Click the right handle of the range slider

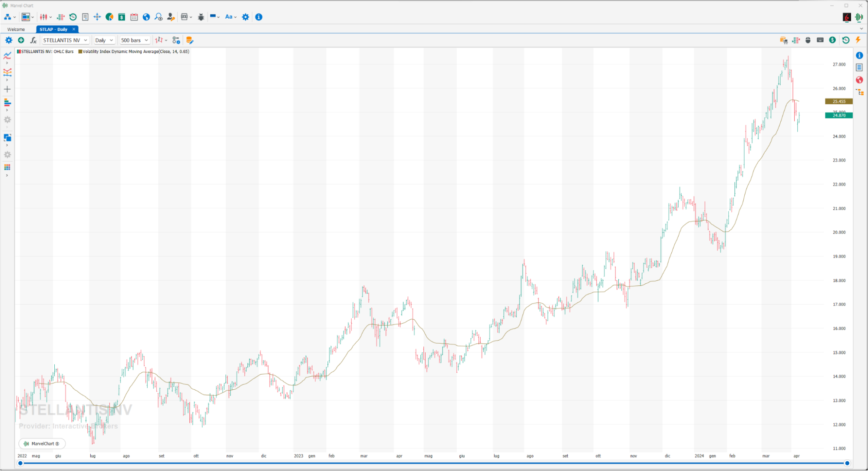pyautogui.click(x=847, y=463)
